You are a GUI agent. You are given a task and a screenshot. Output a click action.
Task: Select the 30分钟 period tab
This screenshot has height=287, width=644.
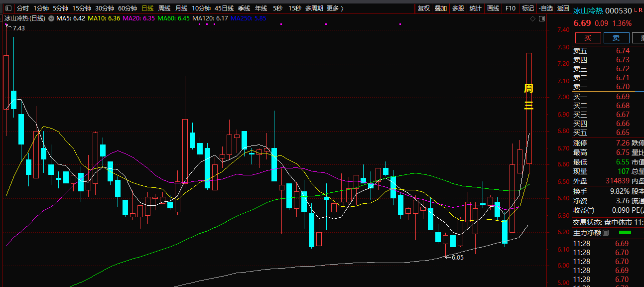(x=105, y=8)
